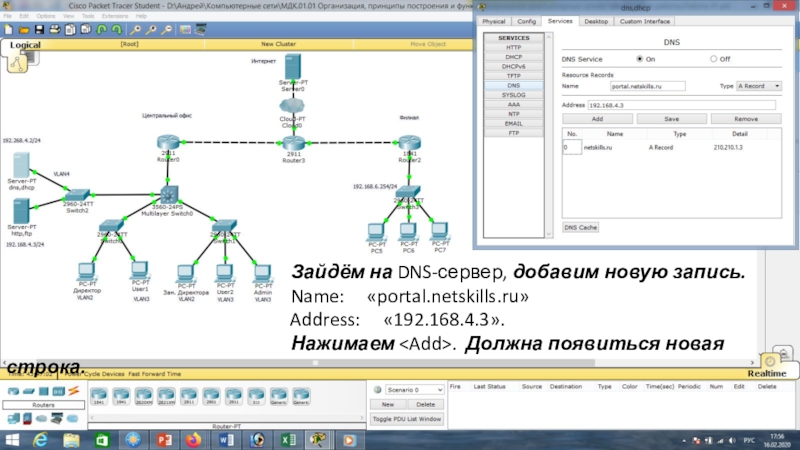This screenshot has height=450, width=800.
Task: Select the Switches device category icon
Action: (x=29, y=391)
